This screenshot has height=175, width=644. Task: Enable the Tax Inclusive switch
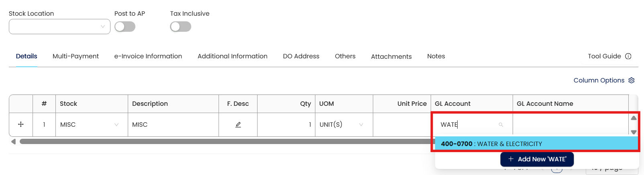180,27
